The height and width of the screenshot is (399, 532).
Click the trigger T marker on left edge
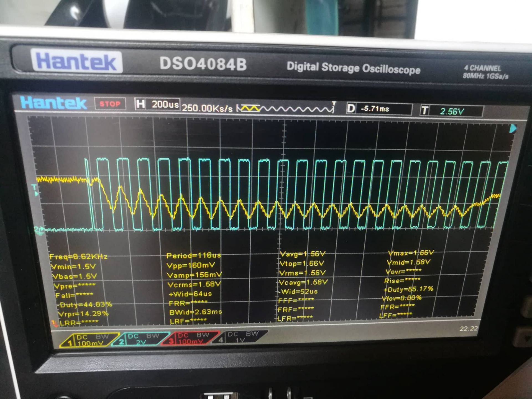pyautogui.click(x=35, y=190)
